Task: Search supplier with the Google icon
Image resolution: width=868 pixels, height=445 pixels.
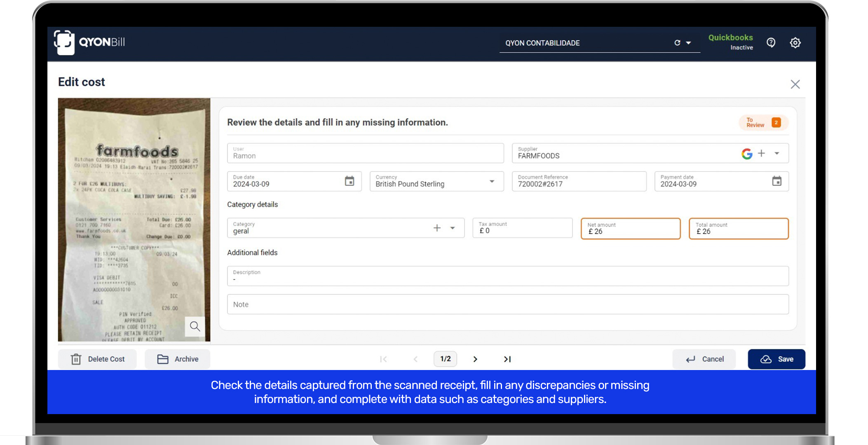Action: click(746, 154)
